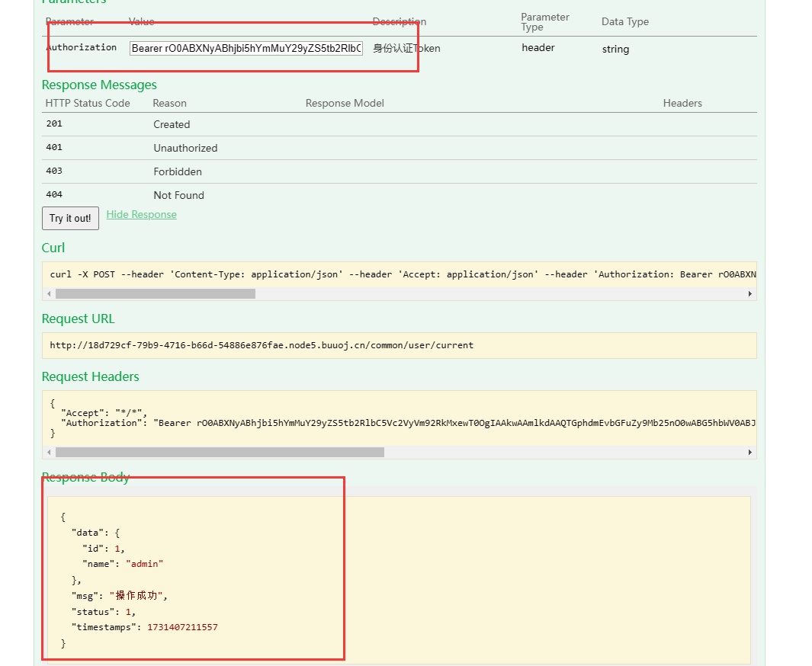Viewport: 812px width, 666px height.
Task: Click the Response Messages heading
Action: 99,85
